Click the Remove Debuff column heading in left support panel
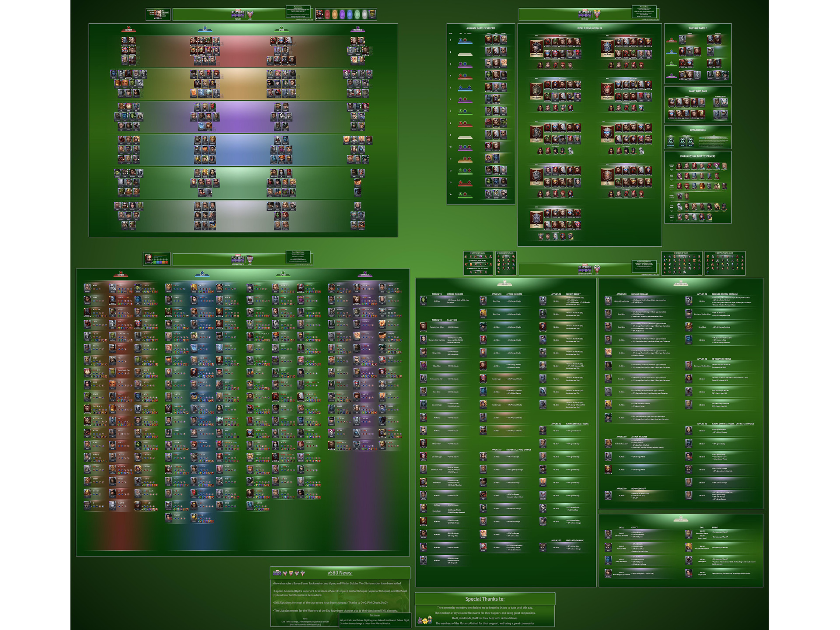 point(572,294)
